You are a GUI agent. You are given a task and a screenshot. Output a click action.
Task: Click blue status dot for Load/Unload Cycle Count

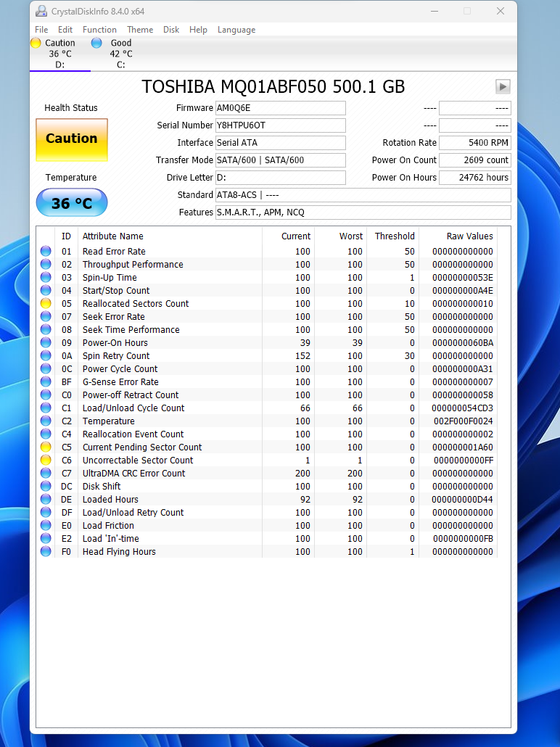(x=46, y=408)
